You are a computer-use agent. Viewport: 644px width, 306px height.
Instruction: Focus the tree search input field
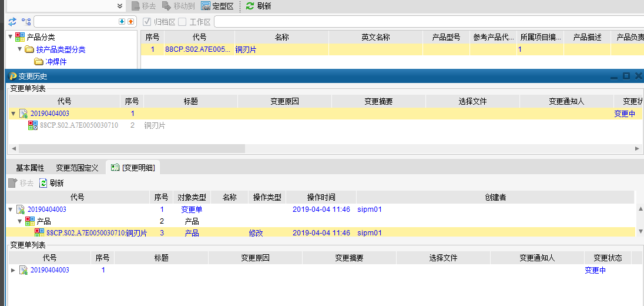pos(76,21)
